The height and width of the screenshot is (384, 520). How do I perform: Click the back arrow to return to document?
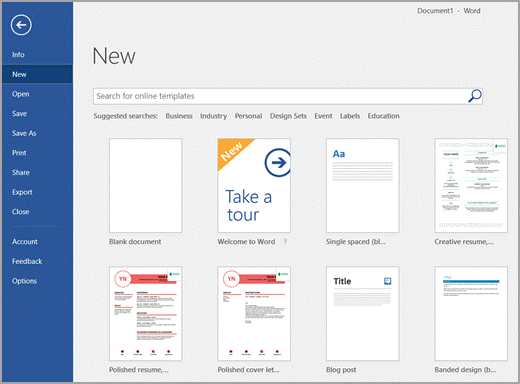pos(21,25)
